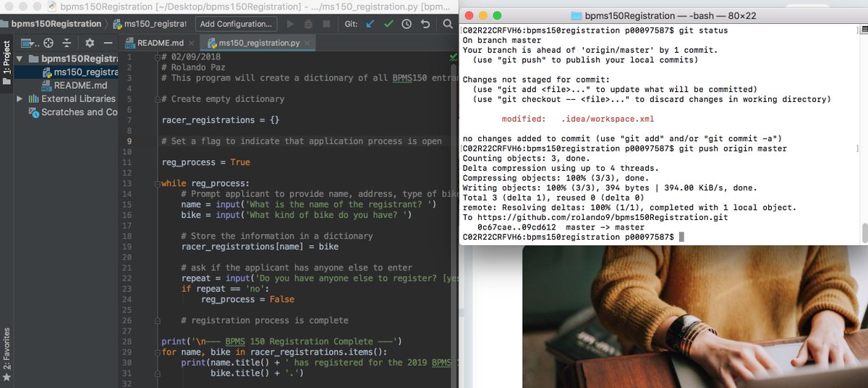The image size is (868, 388).
Task: Close the README.md editor tab
Action: click(192, 43)
